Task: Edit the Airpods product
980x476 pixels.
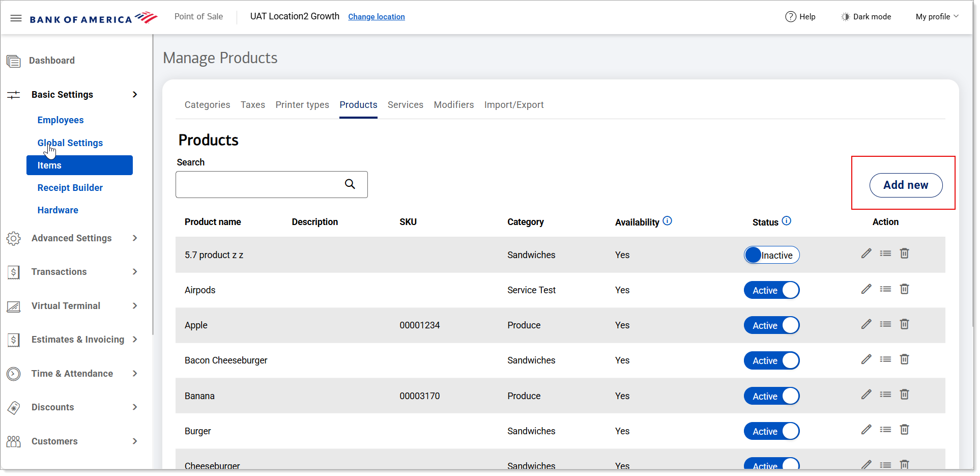Action: pyautogui.click(x=866, y=289)
